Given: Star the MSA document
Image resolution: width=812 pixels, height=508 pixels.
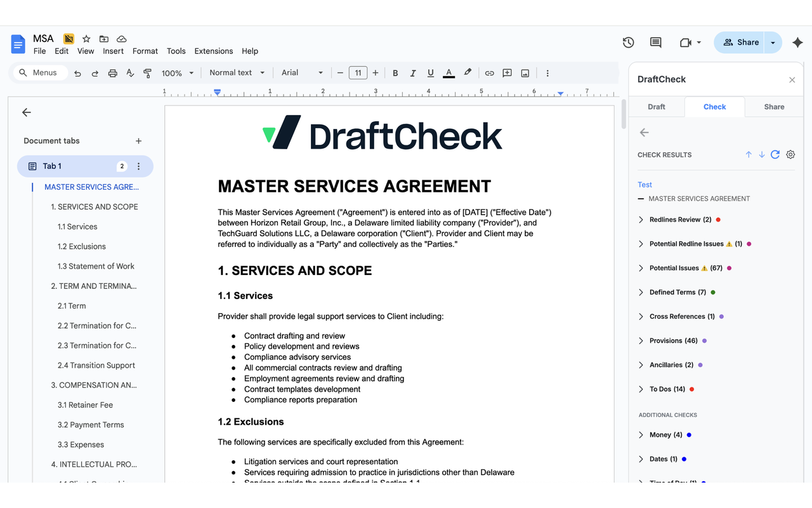Looking at the screenshot, I should (86, 39).
